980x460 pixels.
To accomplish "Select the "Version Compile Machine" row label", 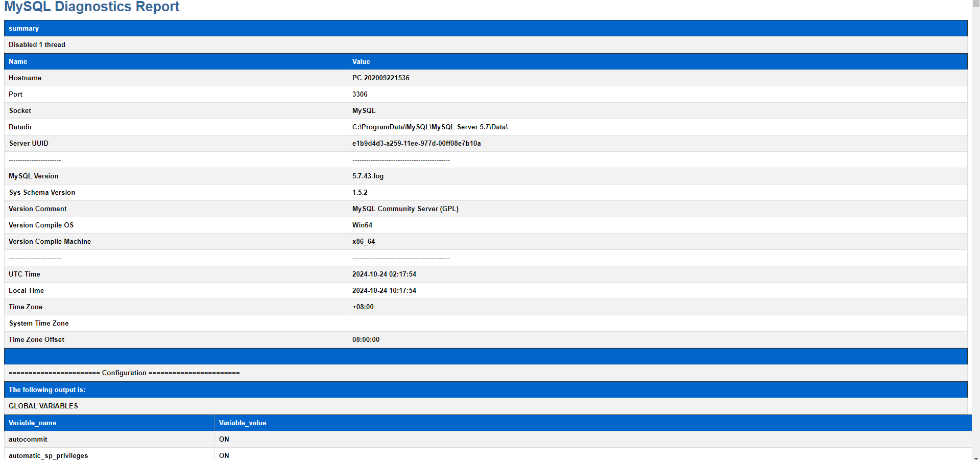I will (50, 242).
